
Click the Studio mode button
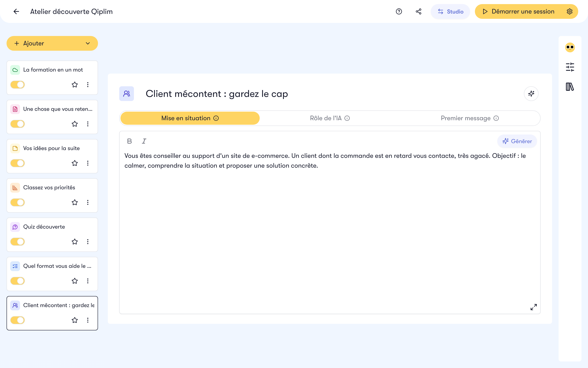(450, 11)
